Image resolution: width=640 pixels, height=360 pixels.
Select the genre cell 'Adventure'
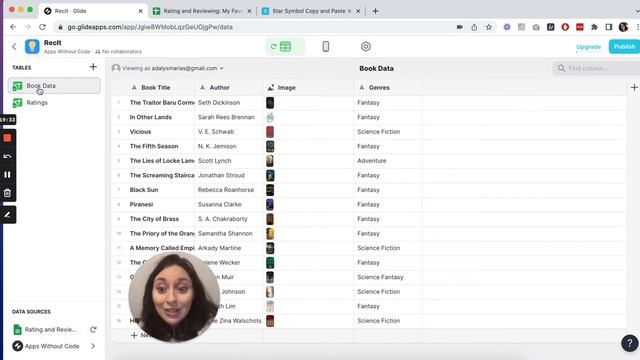pyautogui.click(x=388, y=161)
